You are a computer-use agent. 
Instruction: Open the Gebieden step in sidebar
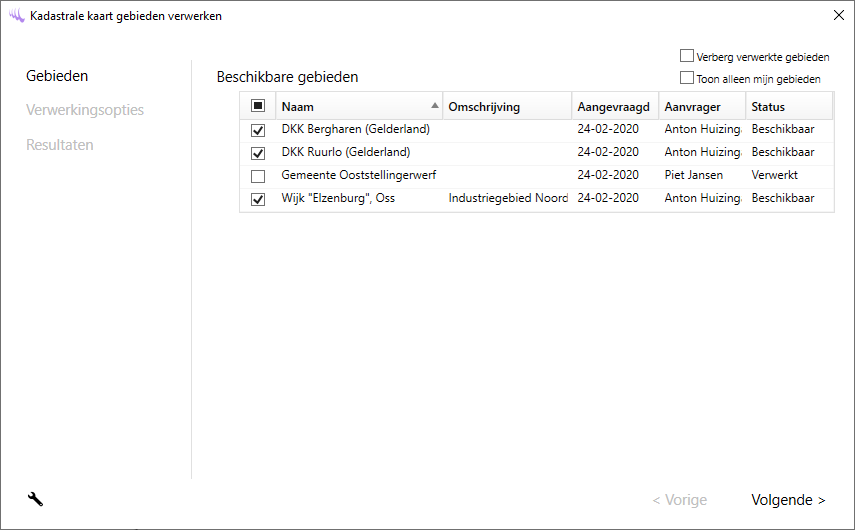click(x=57, y=76)
